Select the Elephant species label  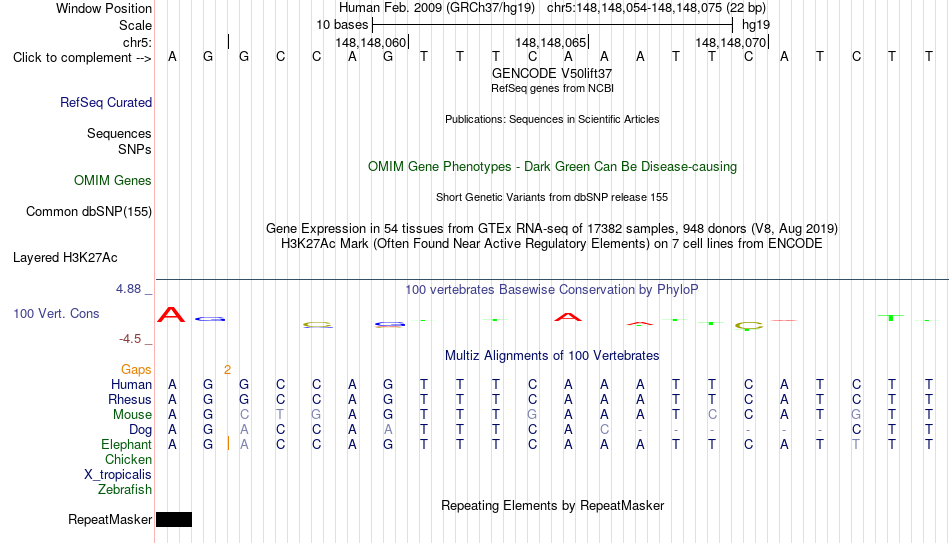click(127, 445)
